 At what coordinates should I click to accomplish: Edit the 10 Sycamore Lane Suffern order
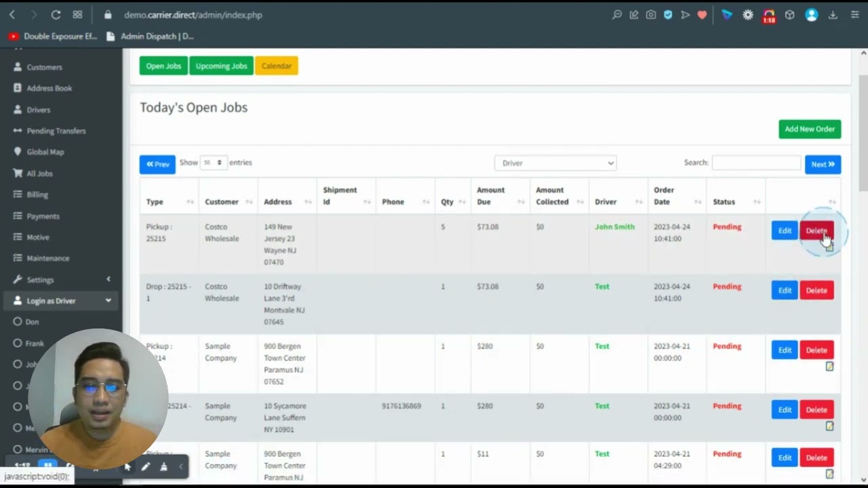click(785, 409)
